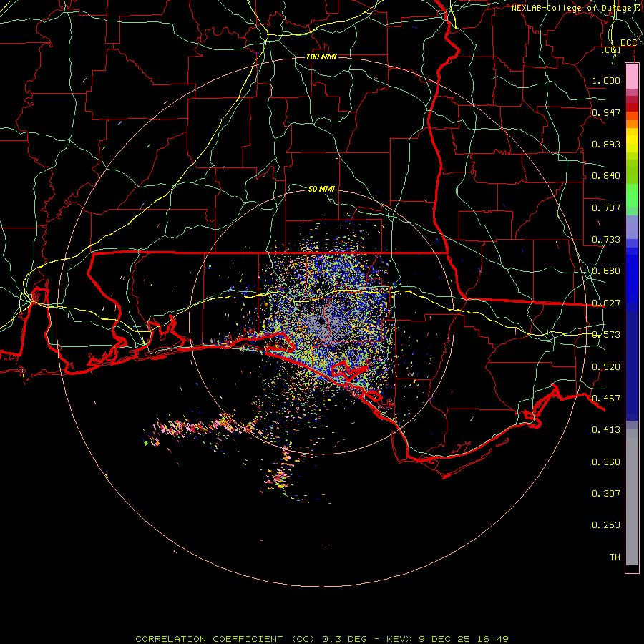Click the KEVX station ID in caption
Screen dimensions: 644x644
401,639
